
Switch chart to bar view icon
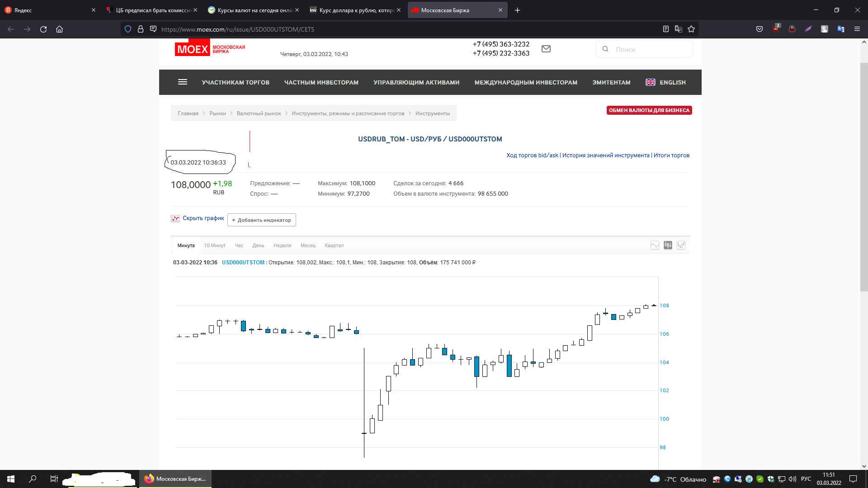click(x=681, y=245)
